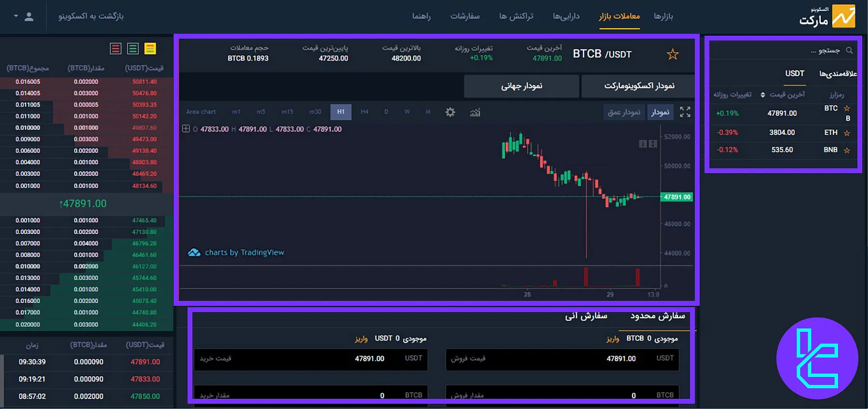This screenshot has height=409, width=868.
Task: Open the user account dropdown
Action: coord(23,16)
